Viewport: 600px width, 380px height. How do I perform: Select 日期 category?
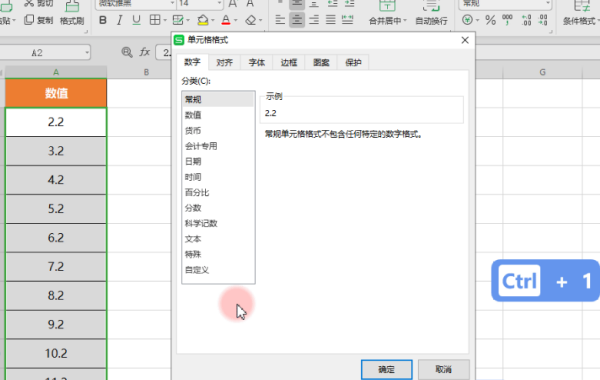pyautogui.click(x=218, y=161)
